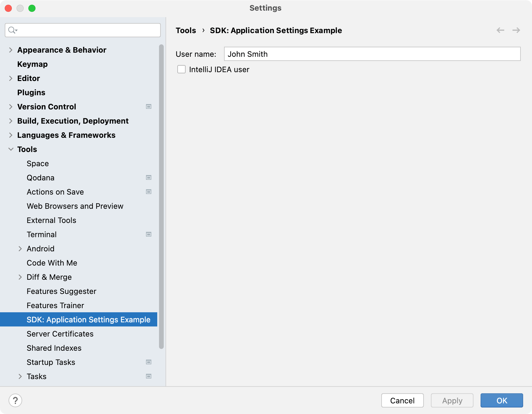Click the OK button

pyautogui.click(x=502, y=400)
